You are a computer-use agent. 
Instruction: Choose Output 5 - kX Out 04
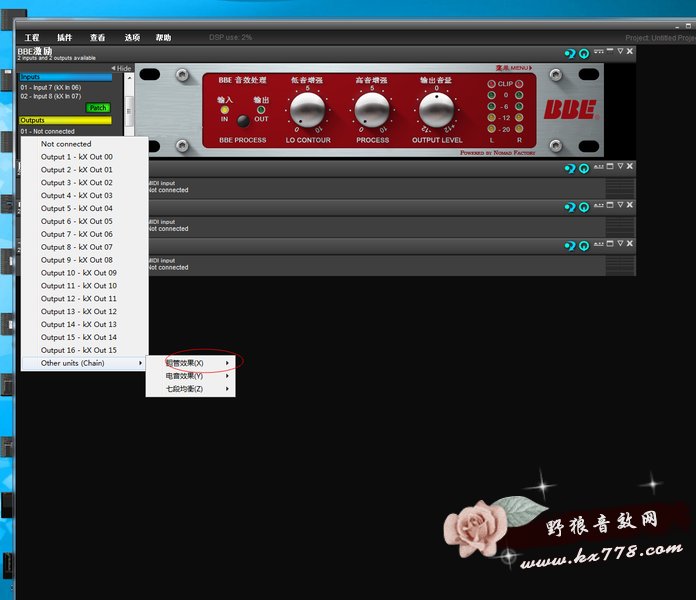[x=85, y=208]
